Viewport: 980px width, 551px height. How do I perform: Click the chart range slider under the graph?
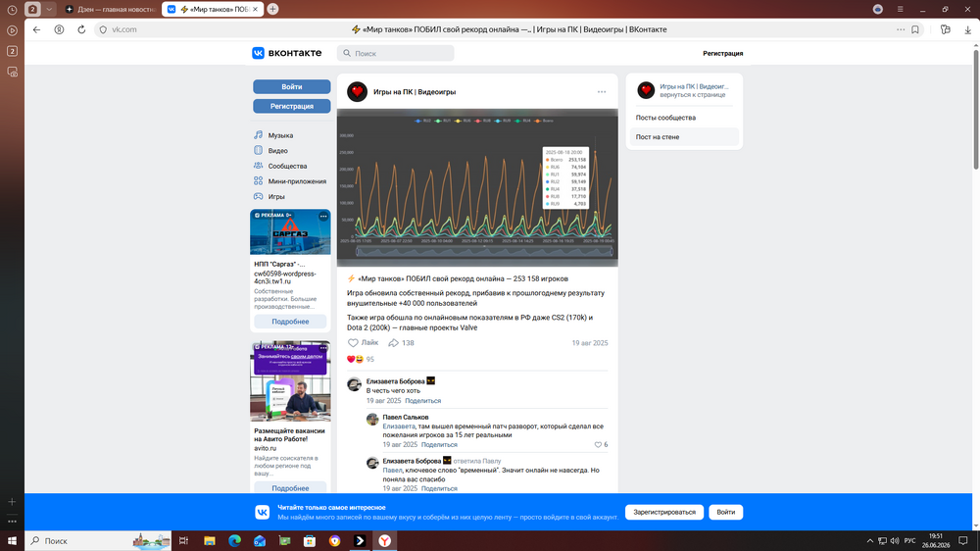click(484, 252)
